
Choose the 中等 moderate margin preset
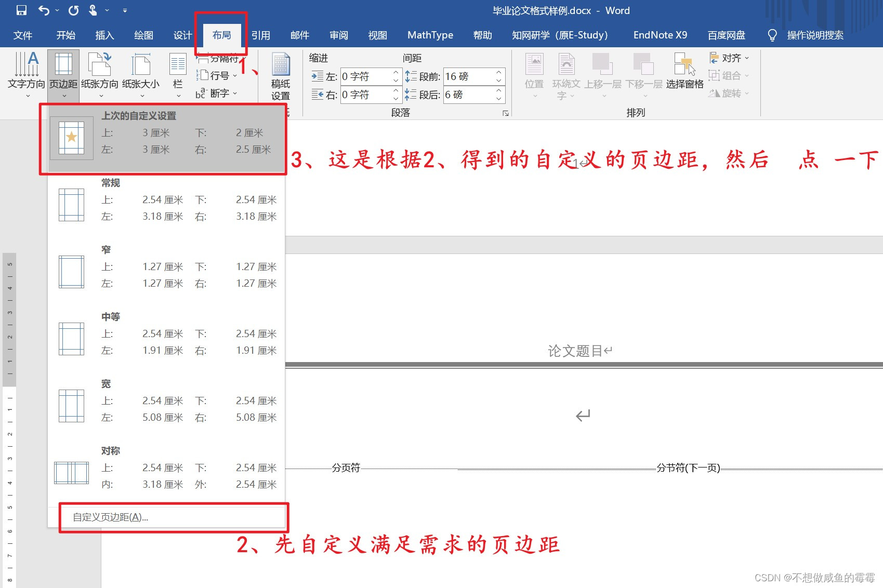(x=166, y=339)
